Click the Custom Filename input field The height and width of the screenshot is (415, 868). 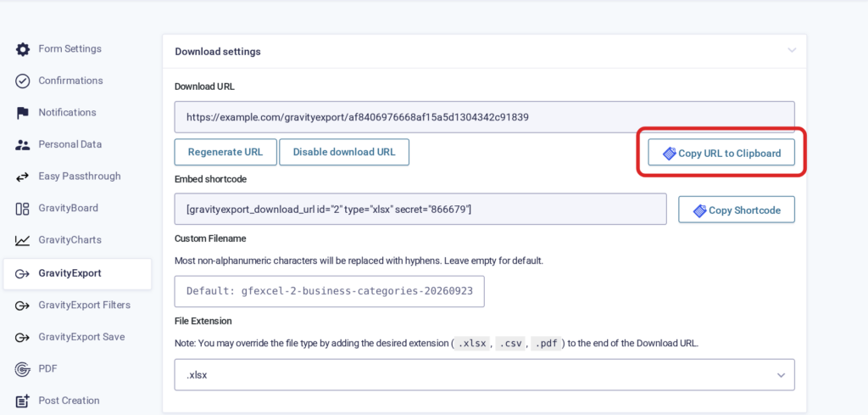(330, 291)
